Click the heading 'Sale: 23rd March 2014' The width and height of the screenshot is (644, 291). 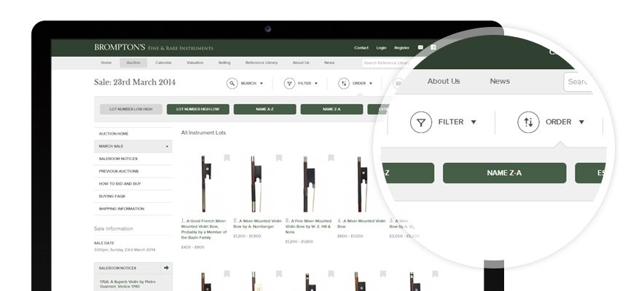[135, 82]
